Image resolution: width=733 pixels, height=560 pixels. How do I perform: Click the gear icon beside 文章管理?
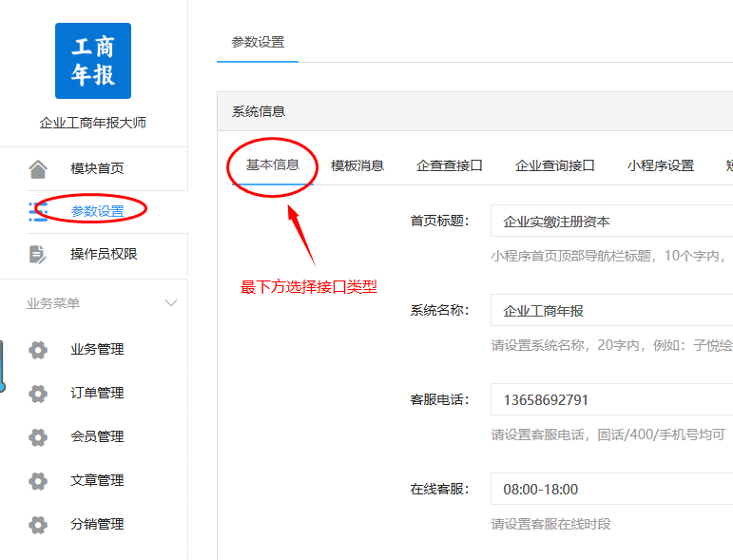click(x=38, y=481)
